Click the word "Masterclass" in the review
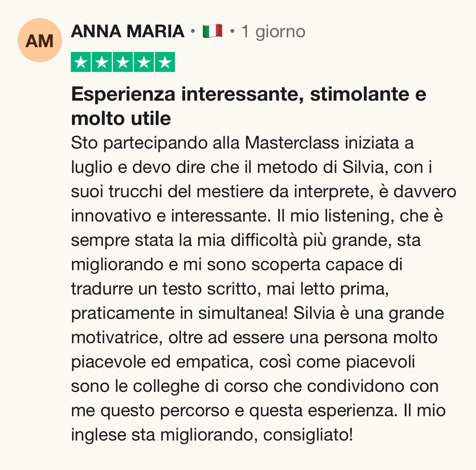 [292, 143]
